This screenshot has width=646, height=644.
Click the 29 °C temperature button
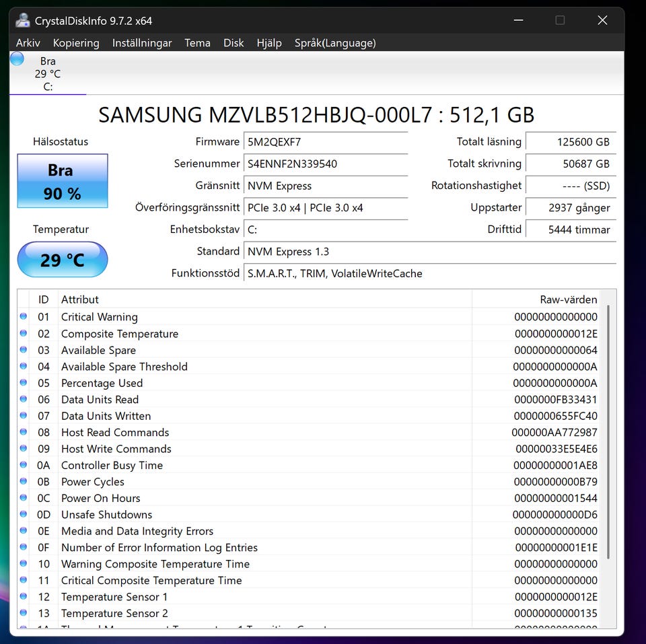62,260
